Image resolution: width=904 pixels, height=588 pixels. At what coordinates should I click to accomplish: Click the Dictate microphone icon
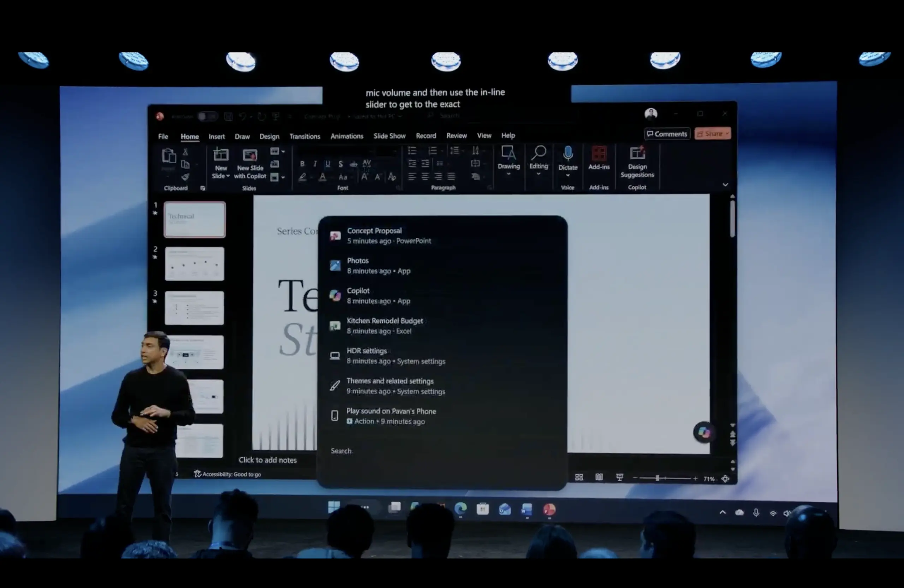[568, 154]
